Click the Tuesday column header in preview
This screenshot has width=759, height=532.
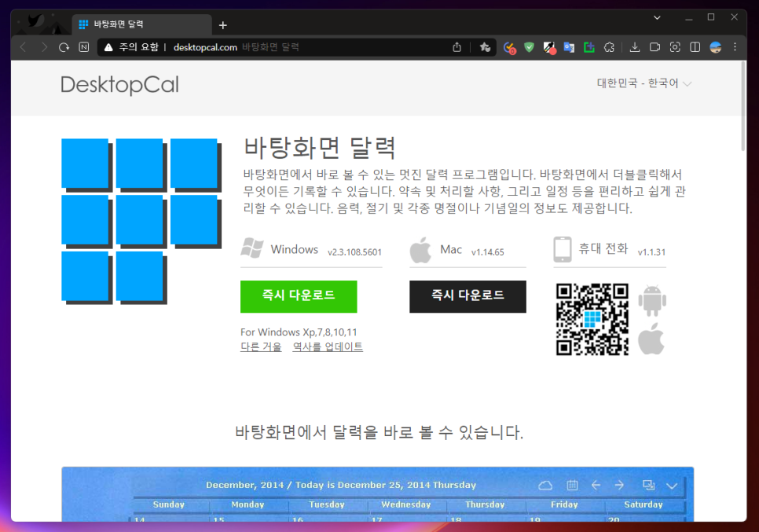click(x=327, y=504)
